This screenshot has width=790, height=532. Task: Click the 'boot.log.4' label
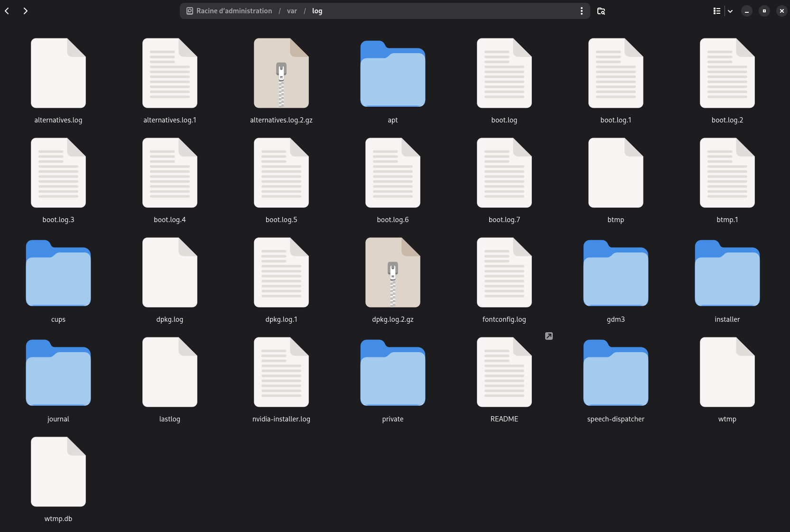point(170,220)
